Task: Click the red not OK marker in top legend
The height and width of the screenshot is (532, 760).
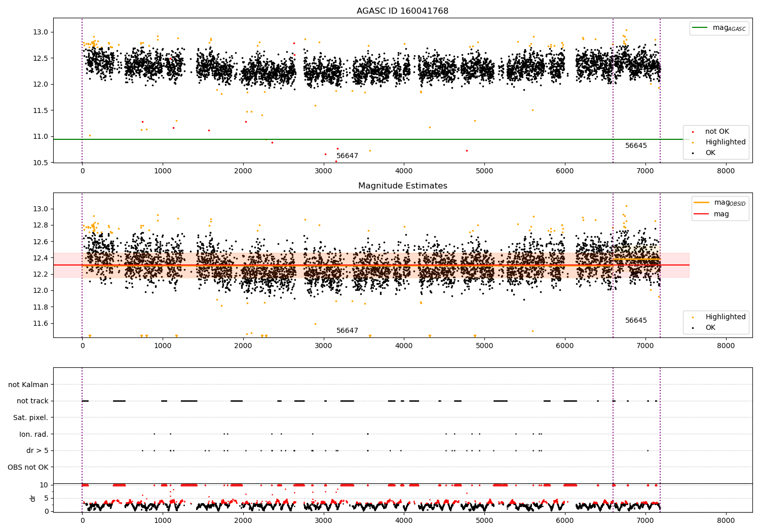Action: 693,132
